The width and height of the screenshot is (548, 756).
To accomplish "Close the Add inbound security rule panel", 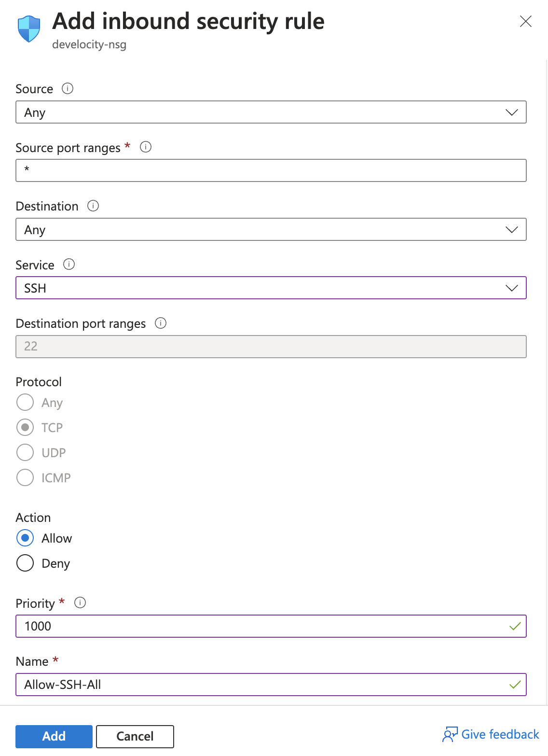I will coord(525,21).
